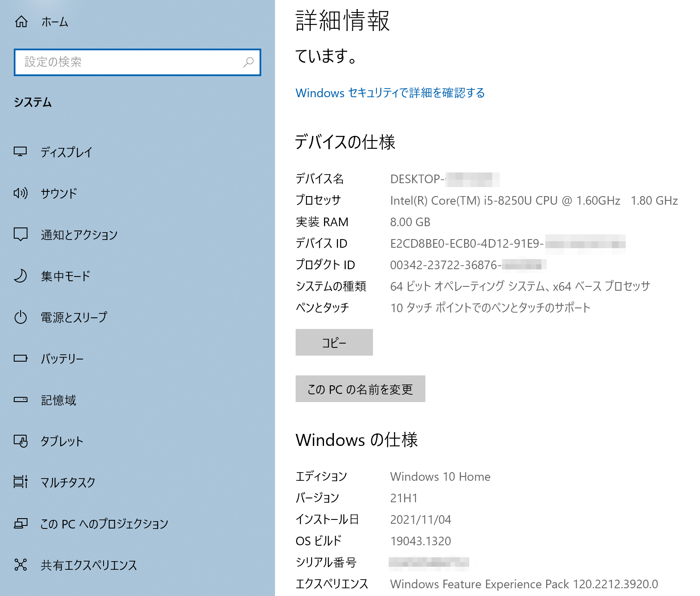Select the Windows 10 Home edition value
Screen dimensions: 700x596
(x=440, y=476)
